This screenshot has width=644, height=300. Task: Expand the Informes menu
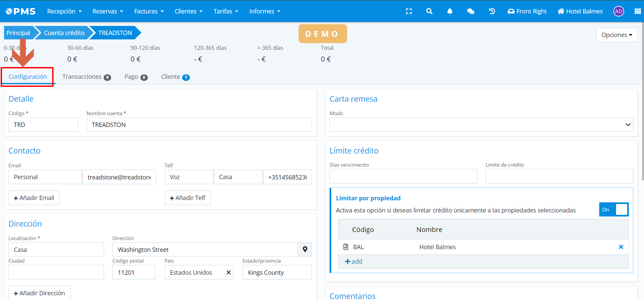point(265,11)
